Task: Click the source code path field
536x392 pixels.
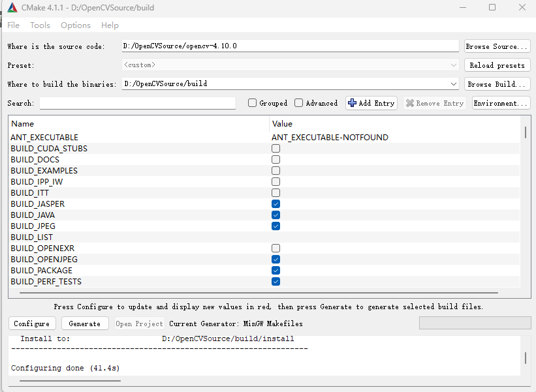Action: pos(290,46)
